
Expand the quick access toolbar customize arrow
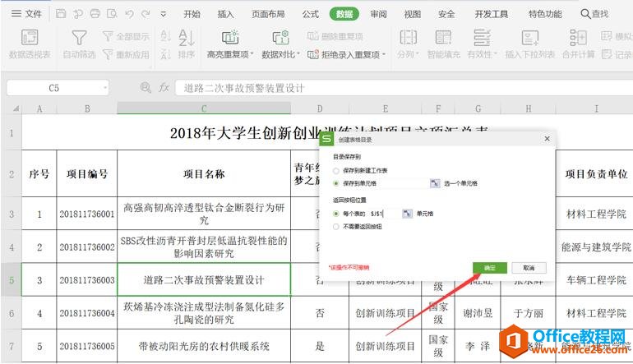click(164, 14)
